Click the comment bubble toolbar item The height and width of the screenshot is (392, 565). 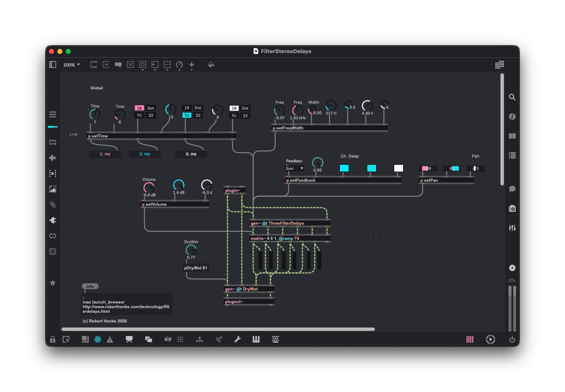click(x=118, y=65)
